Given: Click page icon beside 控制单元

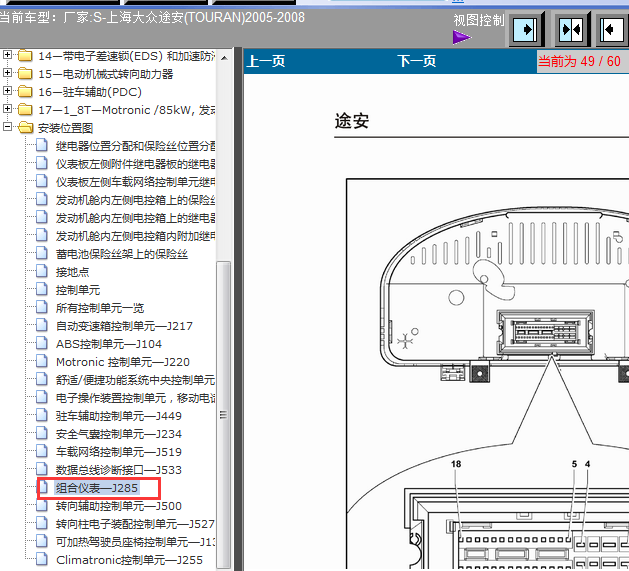Looking at the screenshot, I should (x=42, y=289).
